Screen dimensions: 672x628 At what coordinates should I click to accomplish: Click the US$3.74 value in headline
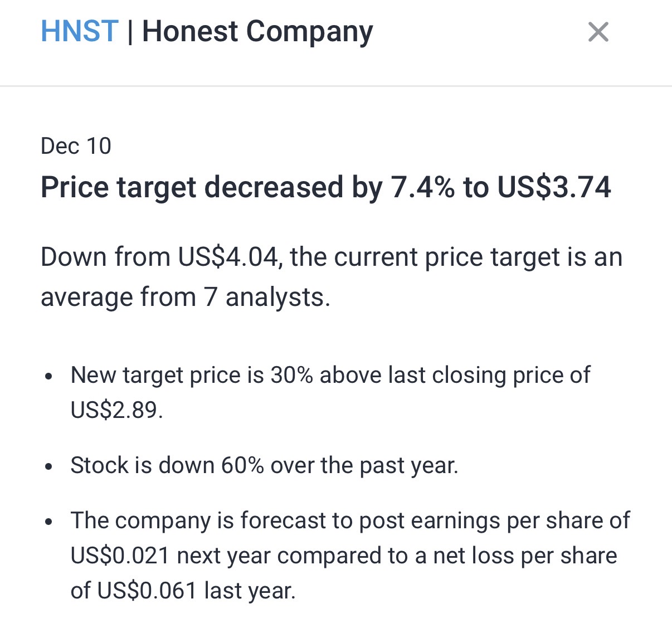[554, 187]
